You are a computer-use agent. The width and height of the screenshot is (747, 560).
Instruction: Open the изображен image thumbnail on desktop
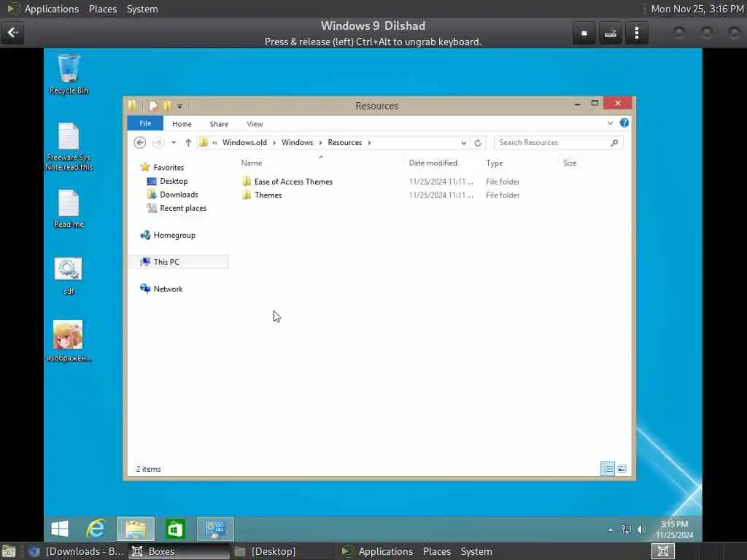pyautogui.click(x=68, y=341)
